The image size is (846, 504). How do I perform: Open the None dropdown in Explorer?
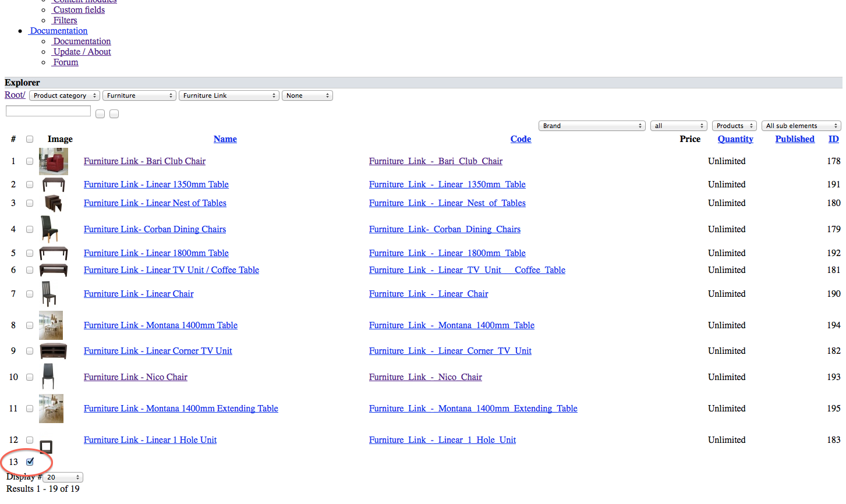pyautogui.click(x=307, y=95)
